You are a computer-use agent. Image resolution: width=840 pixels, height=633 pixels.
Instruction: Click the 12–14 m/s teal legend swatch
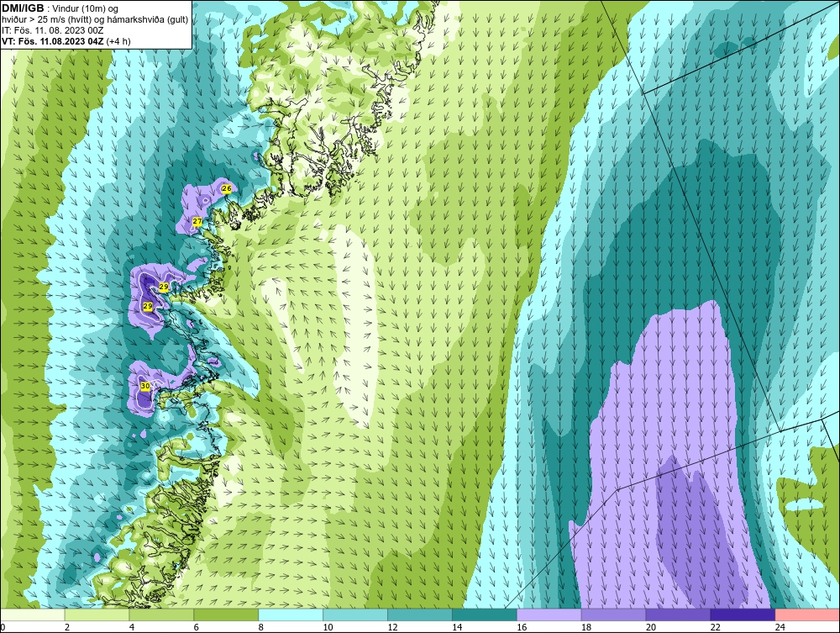click(419, 615)
